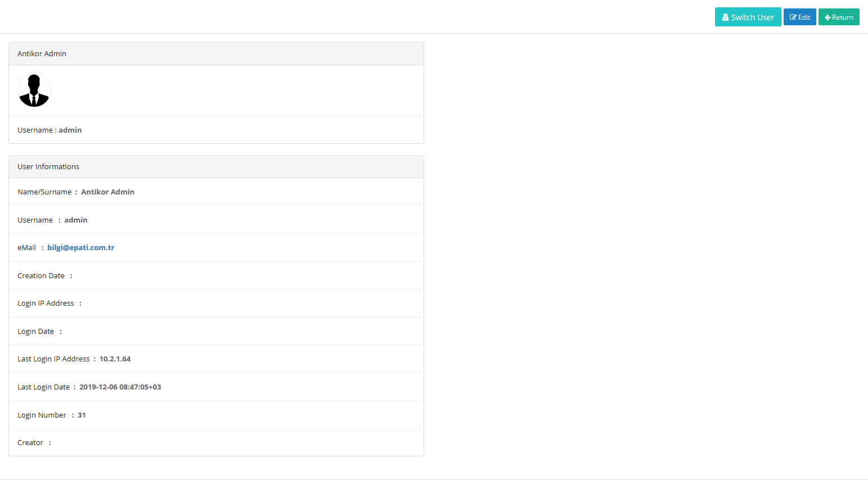Click the User Informations panel header

click(x=216, y=167)
